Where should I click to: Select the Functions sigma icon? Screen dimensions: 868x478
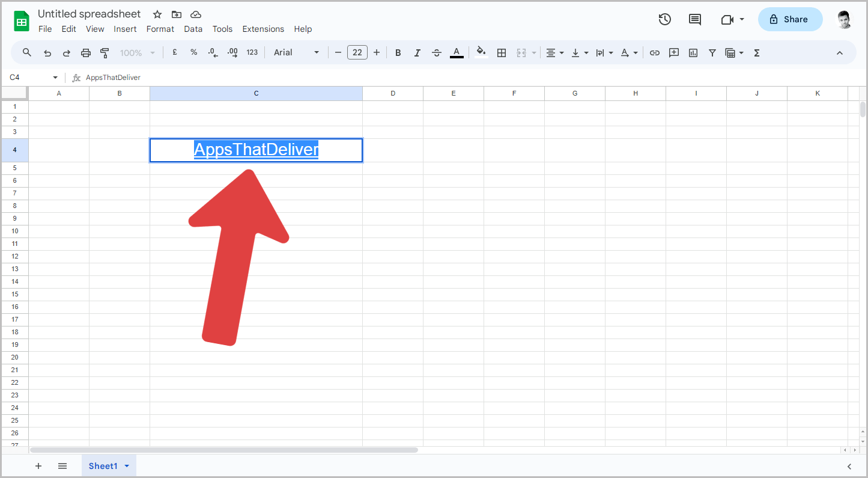tap(756, 52)
